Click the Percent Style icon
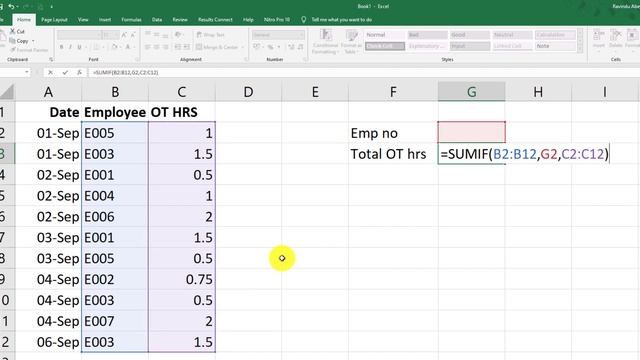Viewport: 640px width, 360px height. tap(270, 47)
